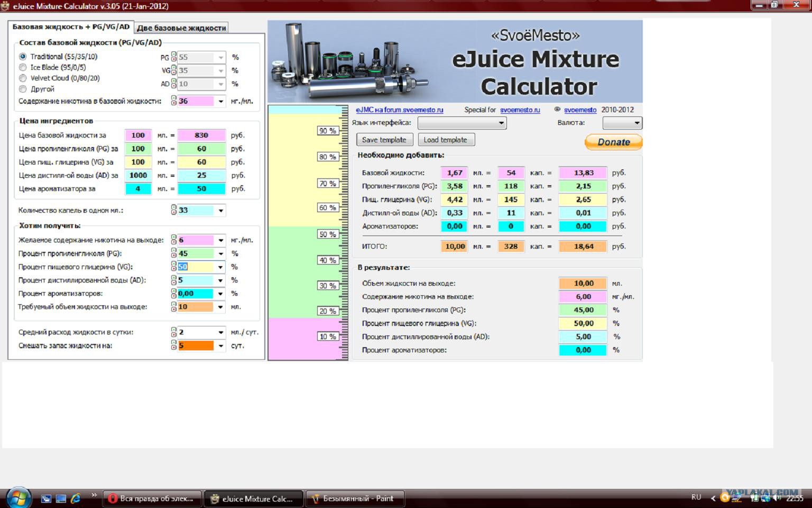The image size is (812, 508).
Task: Click the small lock icon beside nicotine content 36
Action: point(173,101)
